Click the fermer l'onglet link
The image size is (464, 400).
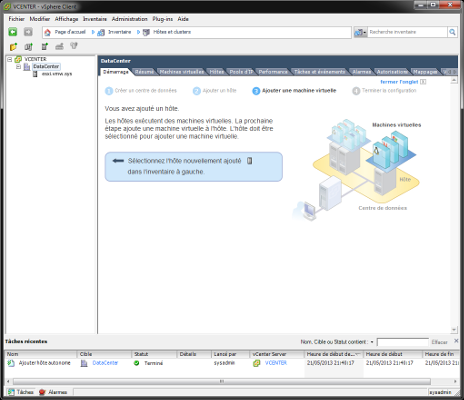(x=399, y=82)
